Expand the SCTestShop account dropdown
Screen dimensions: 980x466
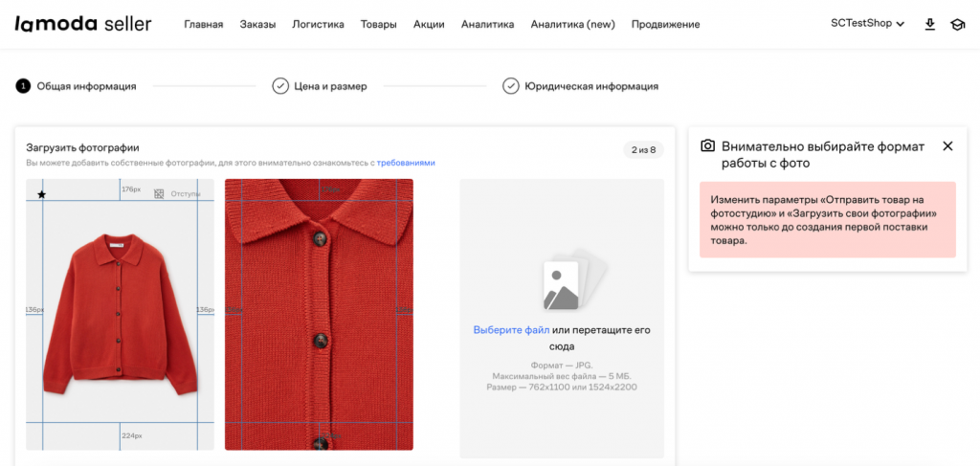pyautogui.click(x=868, y=24)
